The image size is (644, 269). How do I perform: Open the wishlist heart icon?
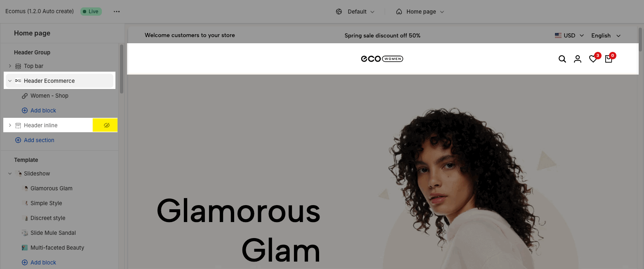(x=593, y=59)
